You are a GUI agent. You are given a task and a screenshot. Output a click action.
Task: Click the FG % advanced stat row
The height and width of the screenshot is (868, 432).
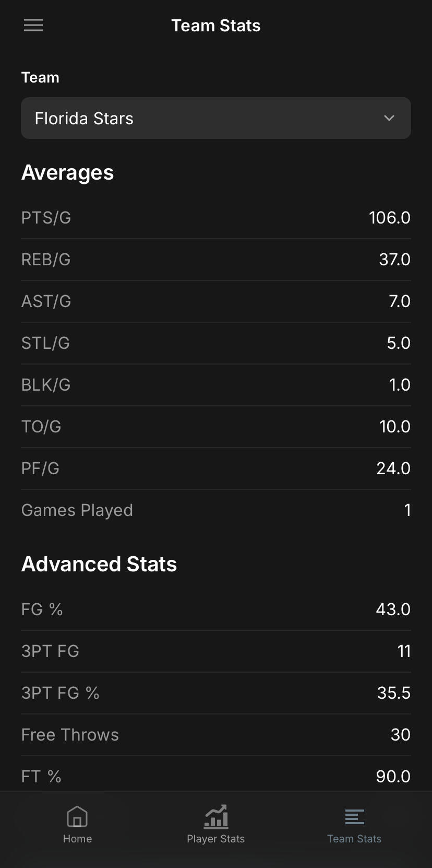tap(215, 609)
